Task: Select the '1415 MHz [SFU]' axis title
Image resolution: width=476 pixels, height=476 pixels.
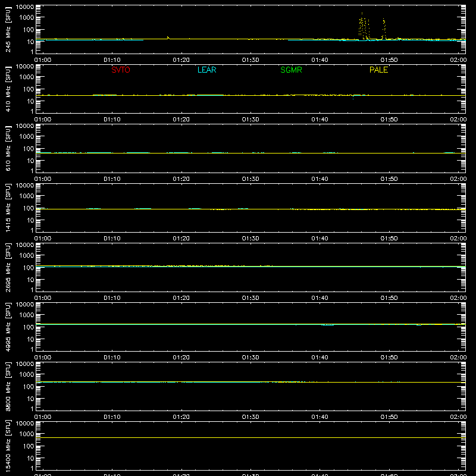Action: 8,208
